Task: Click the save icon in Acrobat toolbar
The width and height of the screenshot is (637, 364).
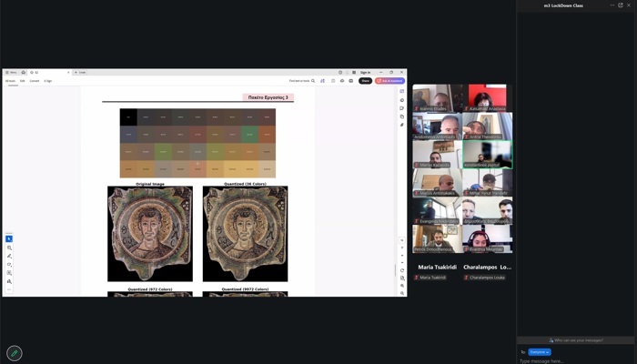Action: [x=333, y=81]
